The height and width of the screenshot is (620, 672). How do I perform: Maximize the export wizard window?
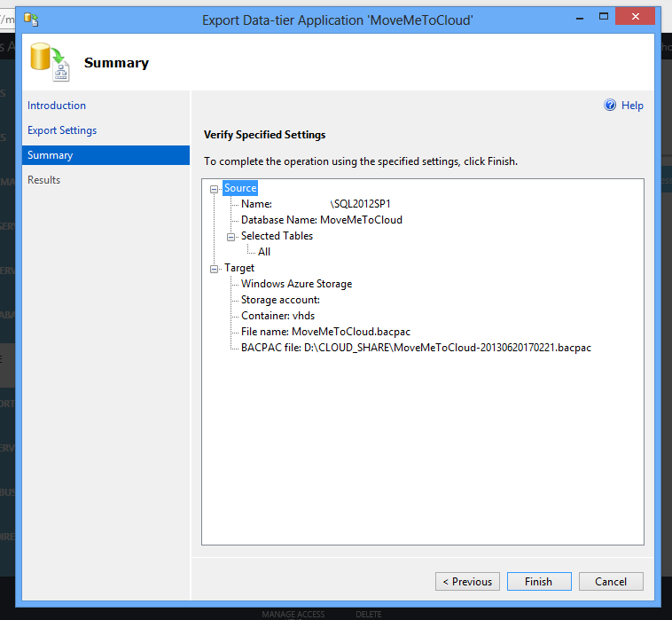(x=604, y=17)
